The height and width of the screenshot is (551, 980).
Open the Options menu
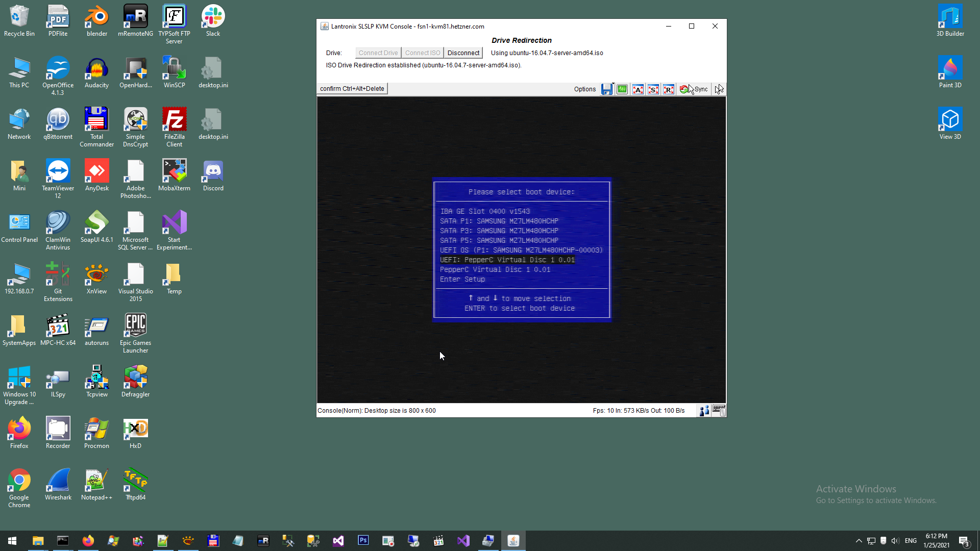[x=584, y=89]
